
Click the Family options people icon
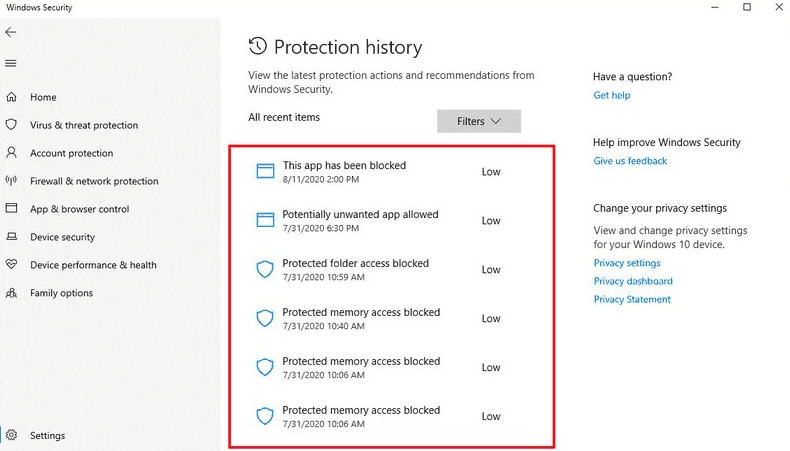[11, 292]
